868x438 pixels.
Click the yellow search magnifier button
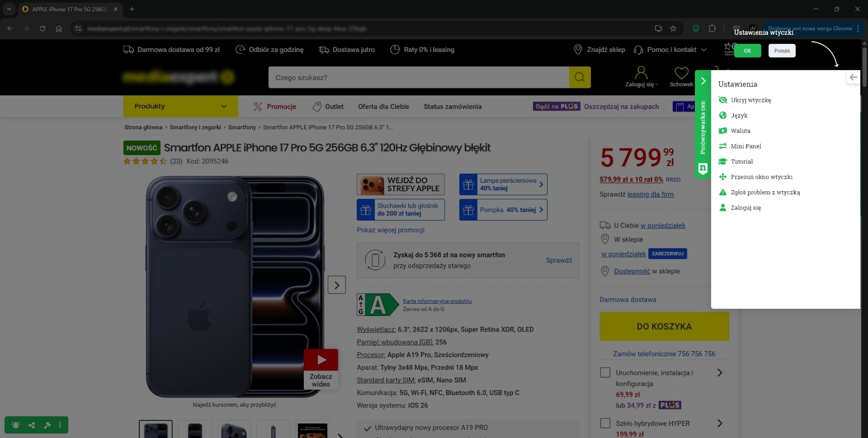pyautogui.click(x=579, y=77)
